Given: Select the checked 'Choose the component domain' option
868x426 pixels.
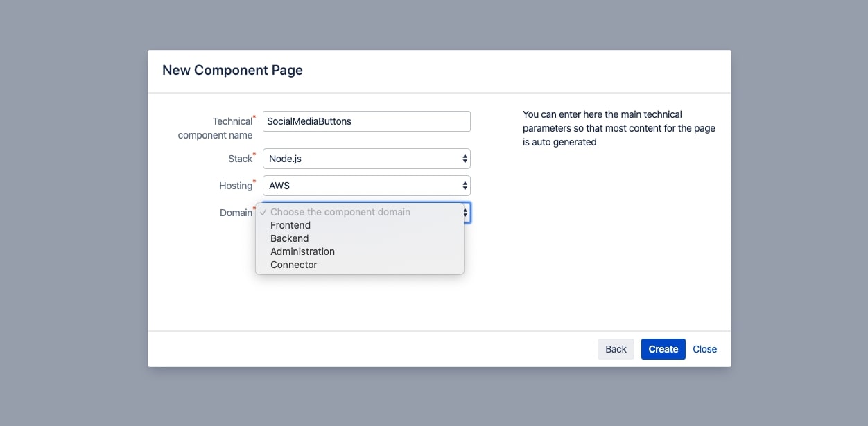Looking at the screenshot, I should tap(340, 212).
